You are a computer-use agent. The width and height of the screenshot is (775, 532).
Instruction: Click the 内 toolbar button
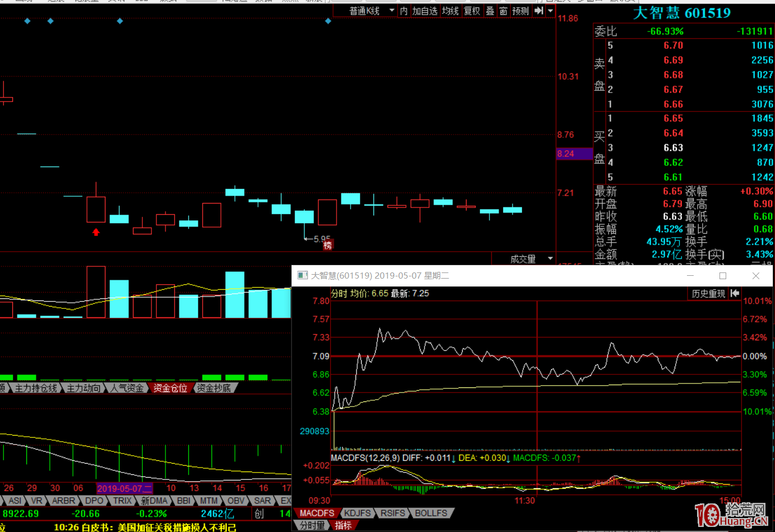404,11
